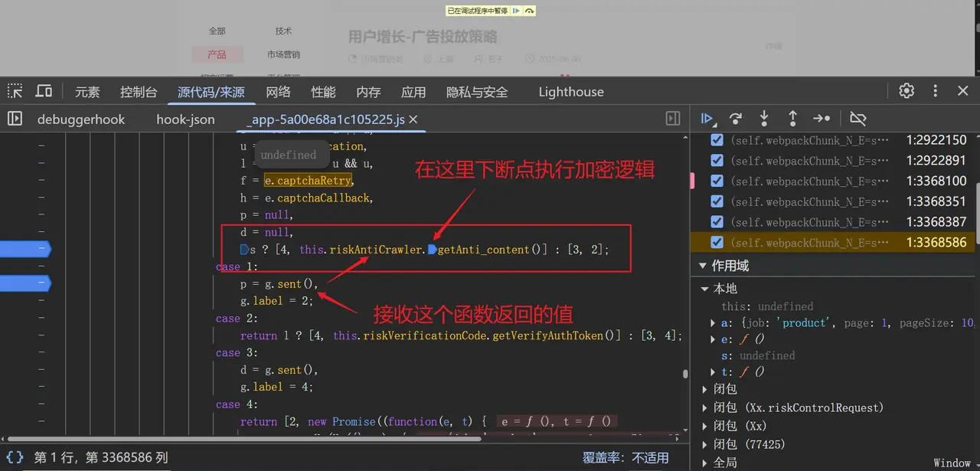The height and width of the screenshot is (471, 980).
Task: Step out of current function
Action: (792, 119)
